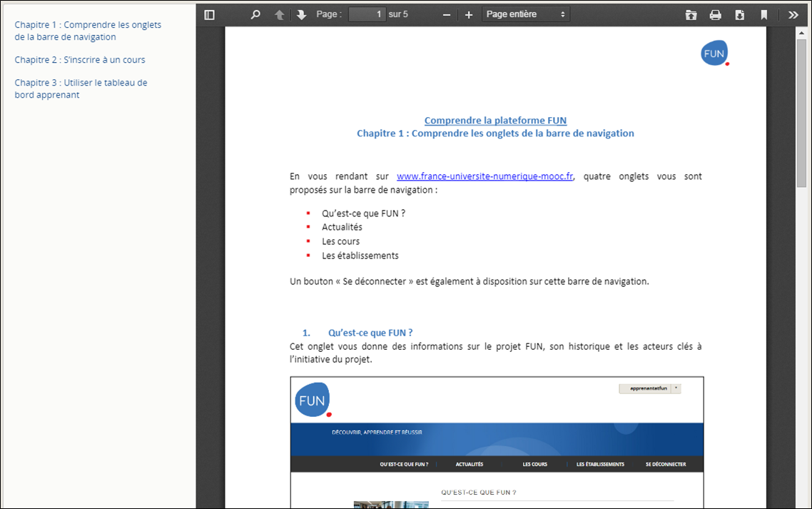Download the PDF file
Viewport: 812px width, 509px height.
(739, 15)
